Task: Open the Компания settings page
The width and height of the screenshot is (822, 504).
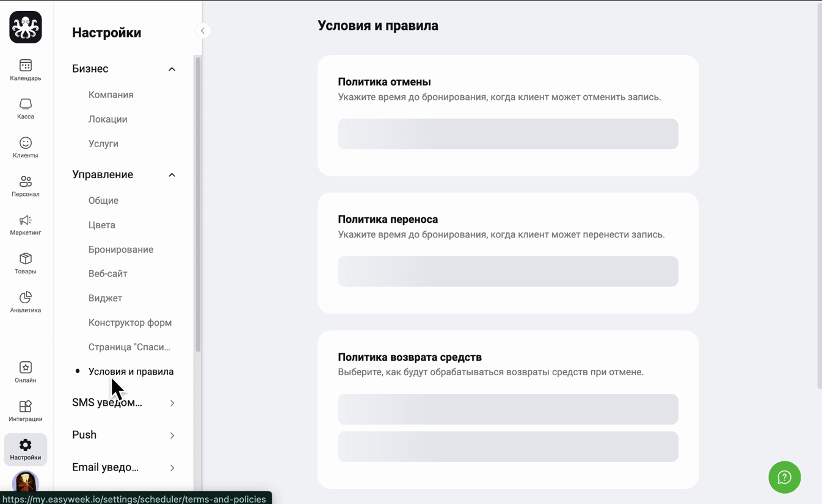Action: 111,95
